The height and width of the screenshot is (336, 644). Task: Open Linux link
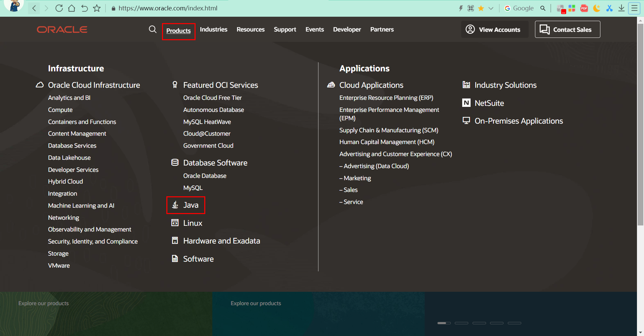193,223
